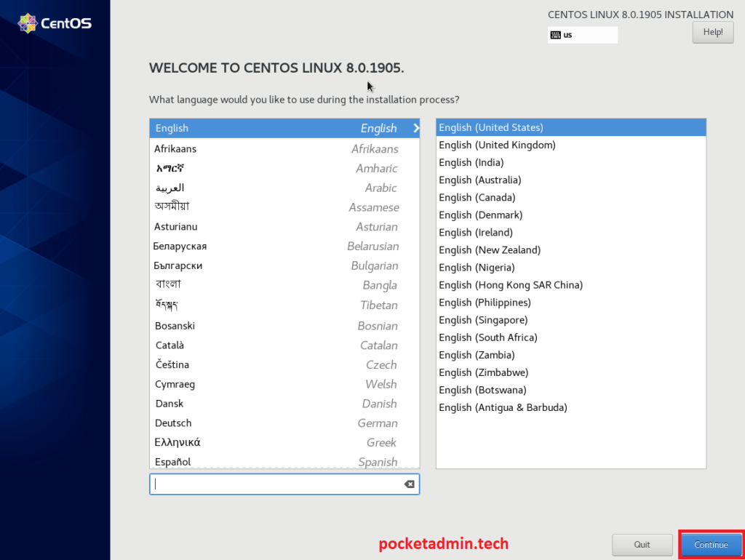Click Continue to proceed with installation
The image size is (745, 560).
click(711, 544)
